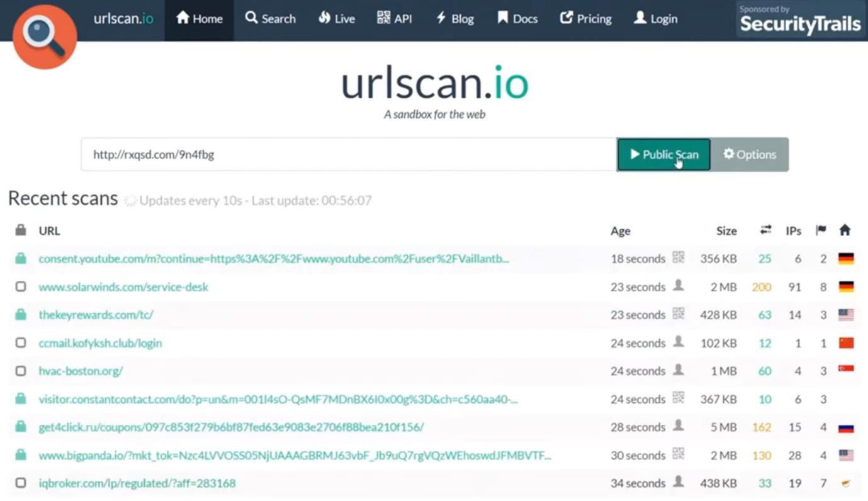This screenshot has height=501, width=868.
Task: Open the Home tab
Action: tap(199, 18)
